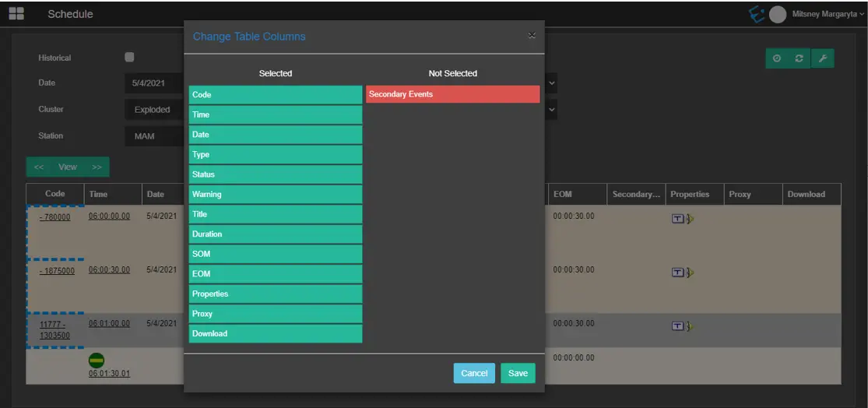Click the clock icon in the toolbar
The width and height of the screenshot is (868, 408).
(x=776, y=59)
